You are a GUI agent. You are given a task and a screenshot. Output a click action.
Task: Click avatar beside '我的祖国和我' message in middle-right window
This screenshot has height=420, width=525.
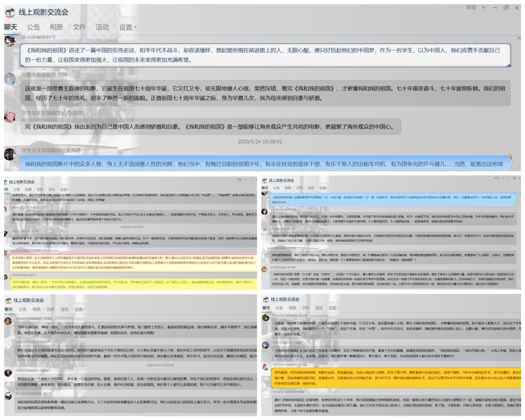(265, 250)
